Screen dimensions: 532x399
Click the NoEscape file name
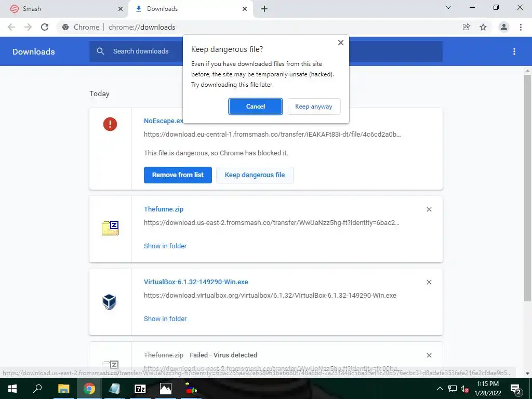(x=163, y=121)
